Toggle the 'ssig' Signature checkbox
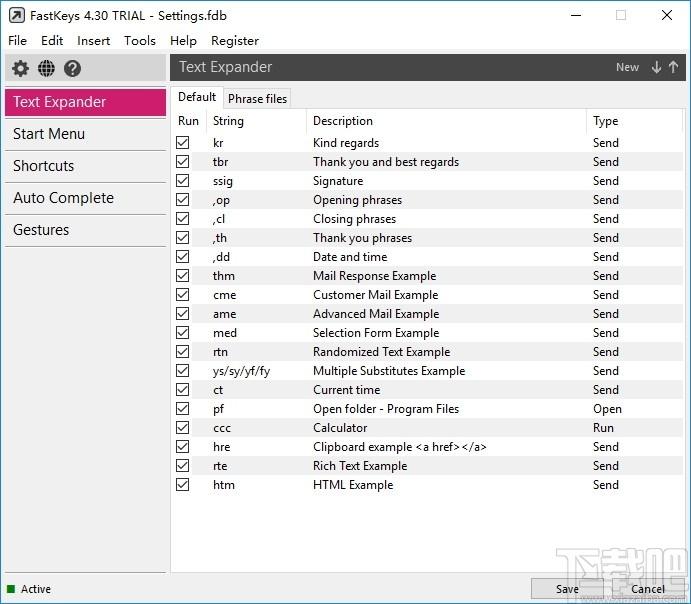Screen dimensions: 691x604 tap(182, 181)
